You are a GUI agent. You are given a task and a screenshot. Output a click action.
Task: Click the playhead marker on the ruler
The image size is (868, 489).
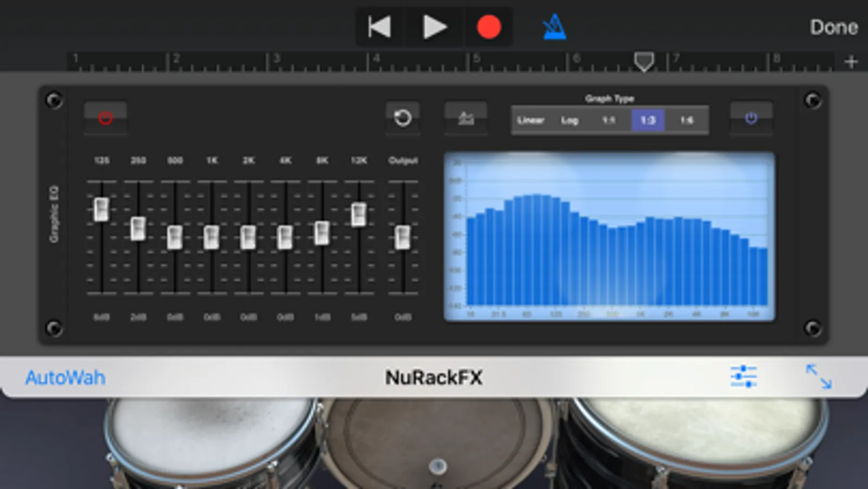tap(644, 62)
